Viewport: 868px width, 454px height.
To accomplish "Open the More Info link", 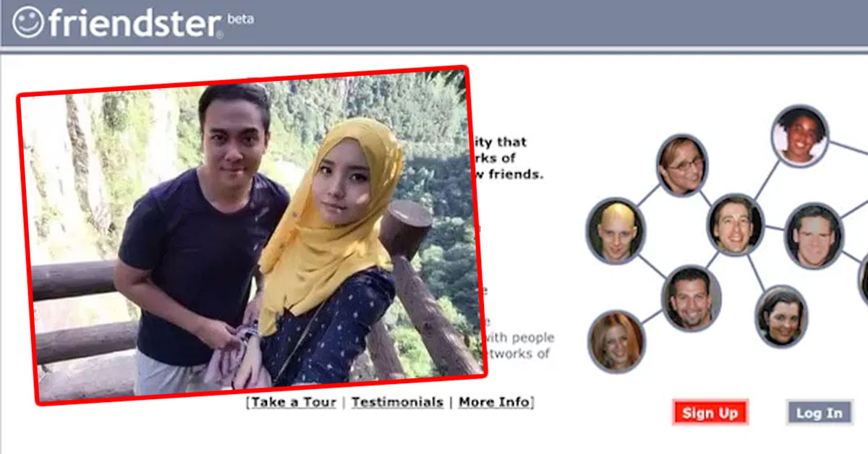I will (x=495, y=401).
